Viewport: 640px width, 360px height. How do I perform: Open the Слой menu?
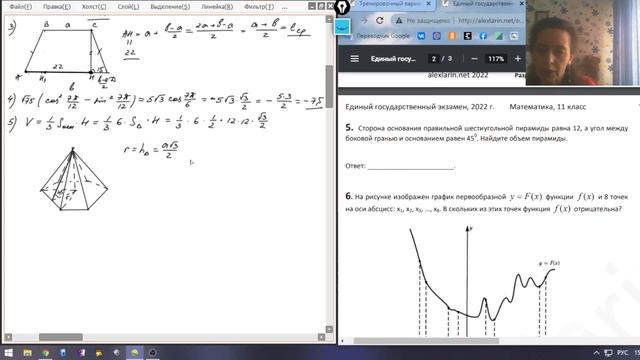click(x=128, y=7)
